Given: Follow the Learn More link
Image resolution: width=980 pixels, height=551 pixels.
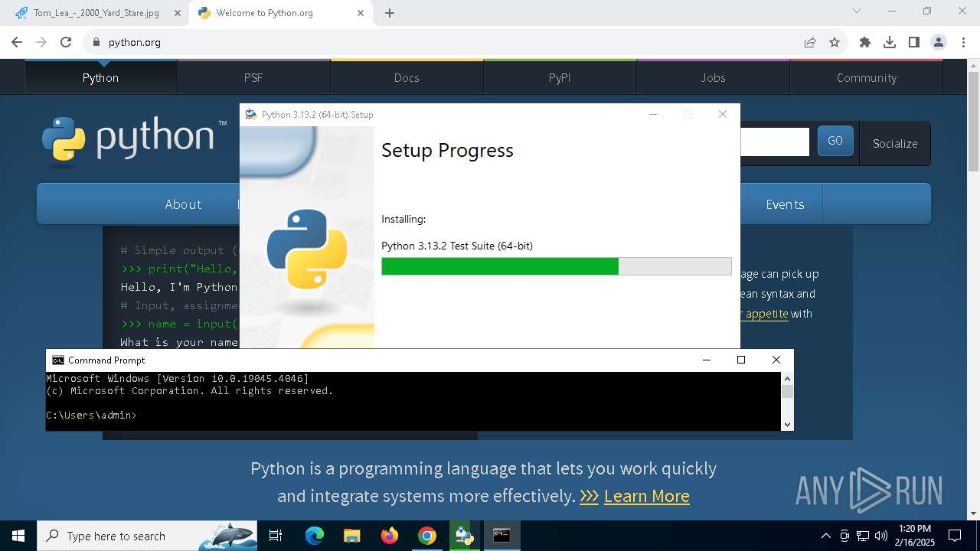Looking at the screenshot, I should tap(647, 496).
